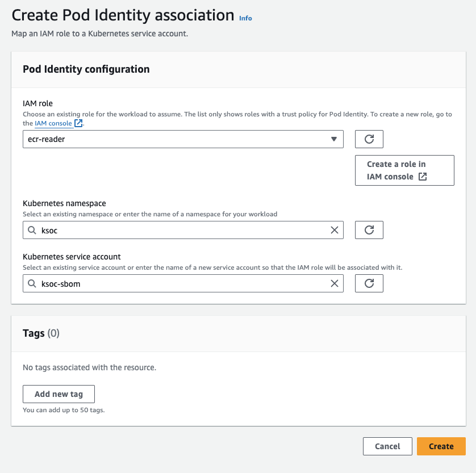Image resolution: width=476 pixels, height=473 pixels.
Task: Clear the ksoc namespace entry
Action: pos(334,230)
